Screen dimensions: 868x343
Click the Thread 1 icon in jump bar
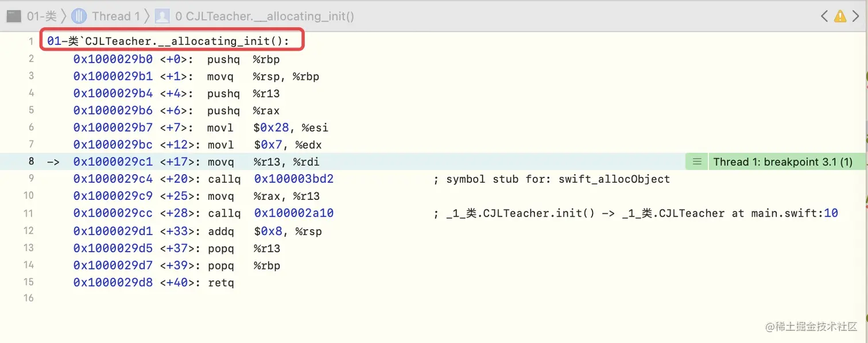[80, 16]
